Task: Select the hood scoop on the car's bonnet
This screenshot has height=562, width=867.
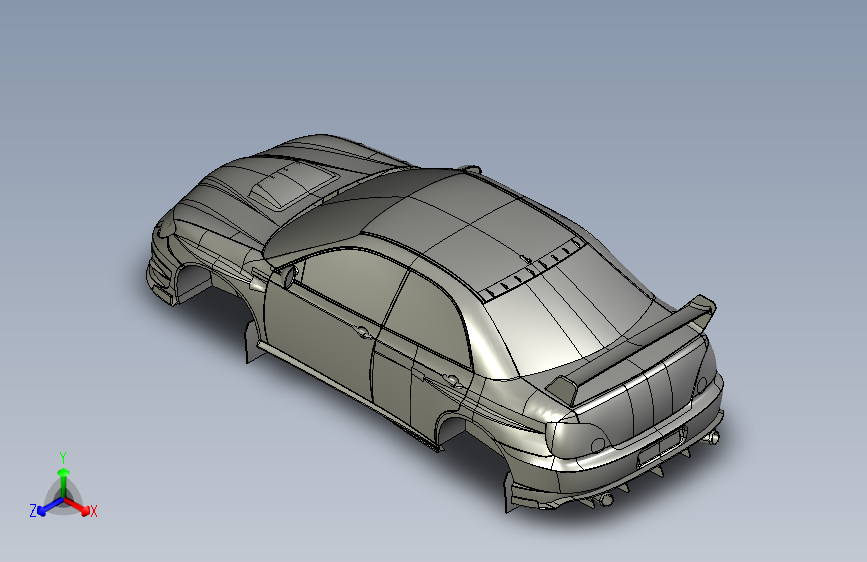Action: [x=293, y=186]
